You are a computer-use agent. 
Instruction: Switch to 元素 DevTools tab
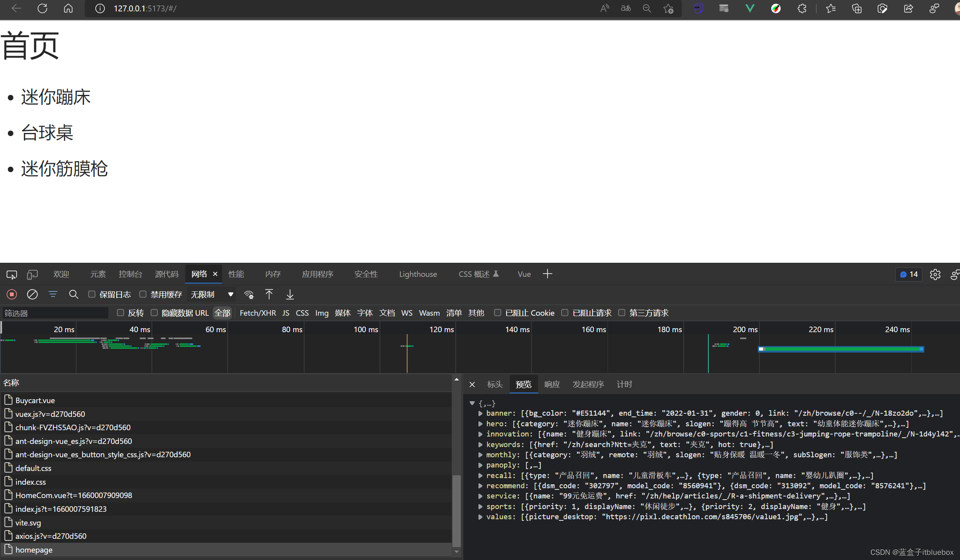98,274
